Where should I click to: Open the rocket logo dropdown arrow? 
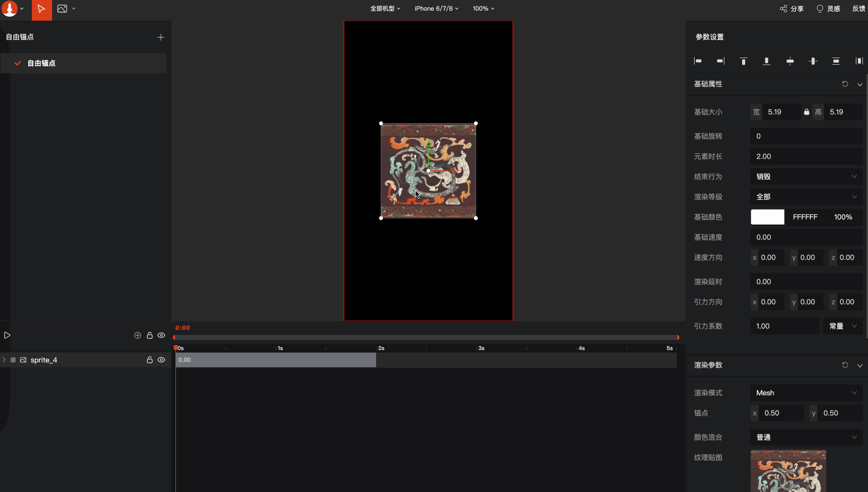(22, 9)
